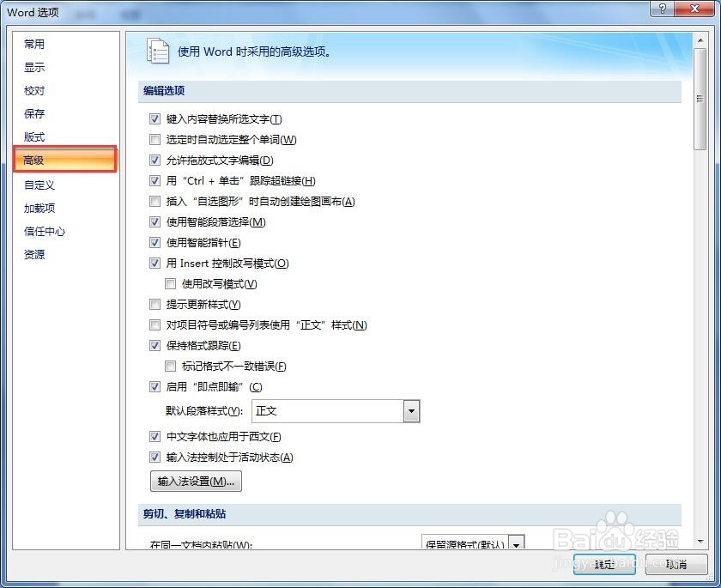Toggle 启用即点即输 checkbox
Viewport: 721px width, 588px height.
tap(155, 386)
